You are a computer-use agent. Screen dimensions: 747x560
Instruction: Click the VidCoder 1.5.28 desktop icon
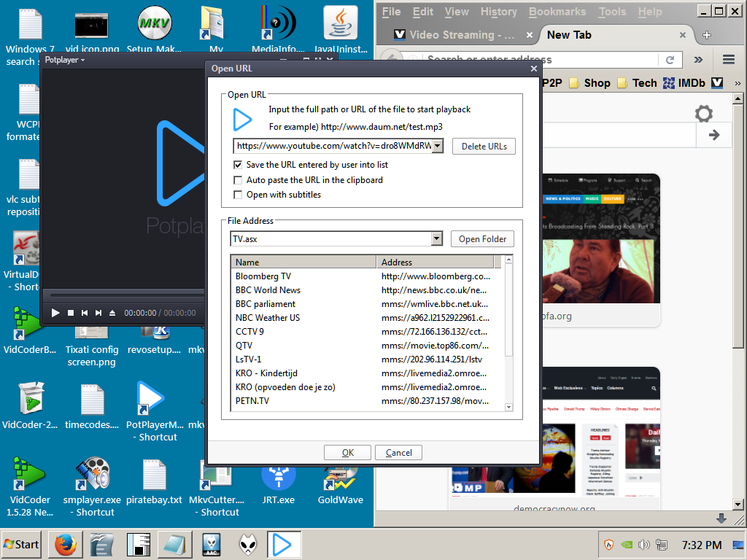point(29,487)
